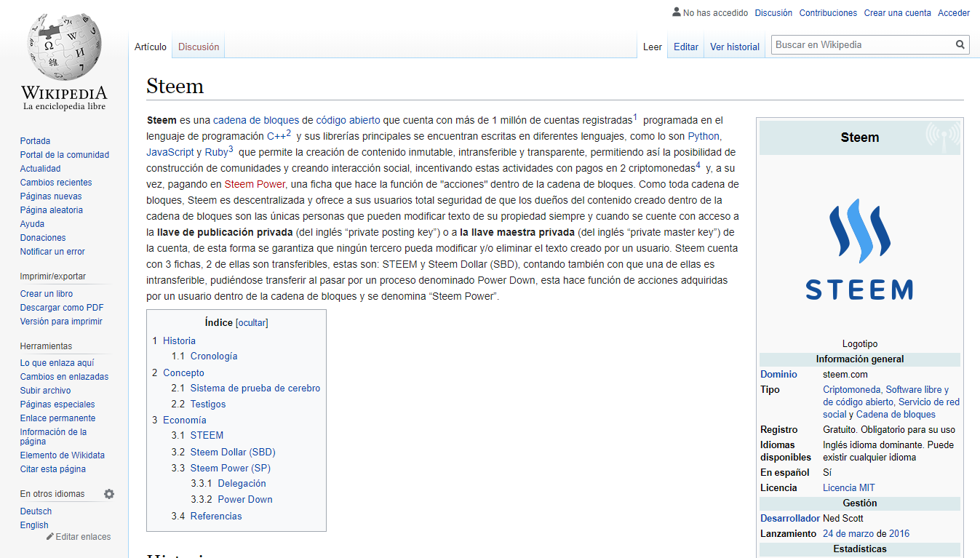
Task: Open Contribuciones link at top
Action: (x=828, y=13)
